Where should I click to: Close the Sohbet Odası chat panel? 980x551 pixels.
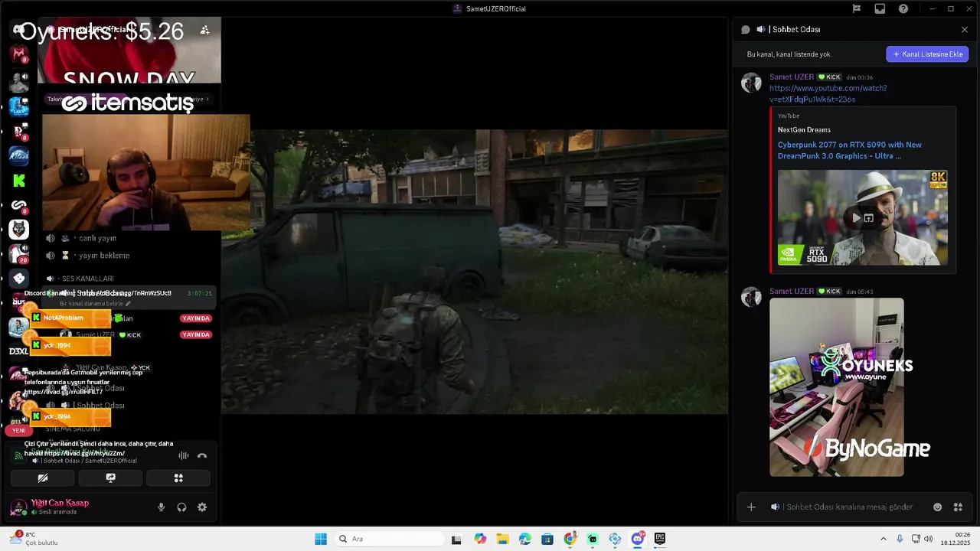[965, 29]
